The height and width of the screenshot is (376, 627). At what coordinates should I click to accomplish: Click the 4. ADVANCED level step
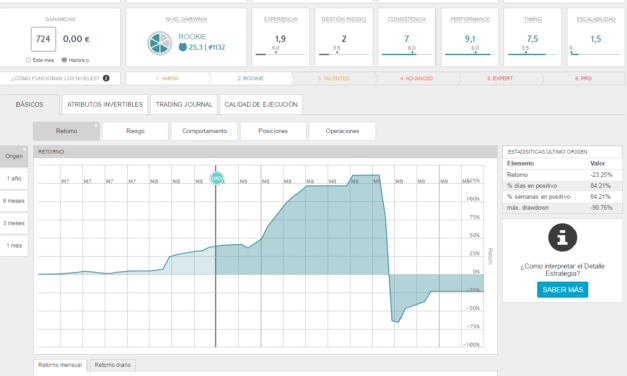coord(417,78)
